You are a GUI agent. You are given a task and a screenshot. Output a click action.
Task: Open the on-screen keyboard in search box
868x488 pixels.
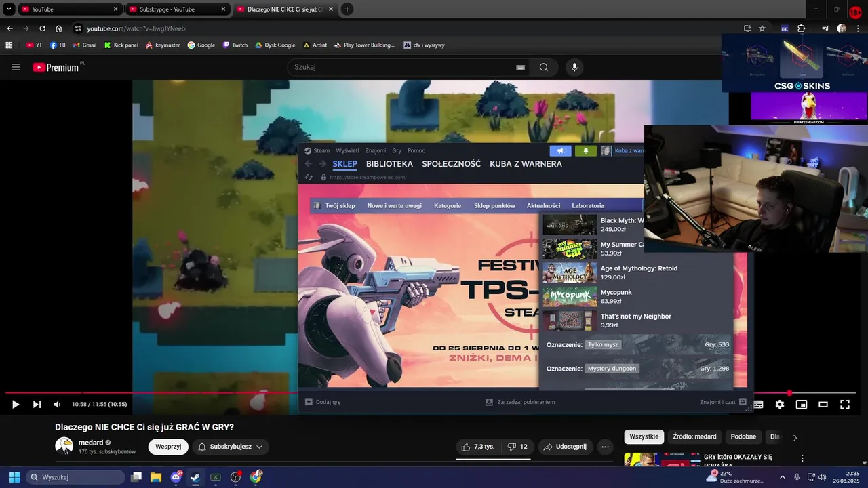(x=520, y=67)
